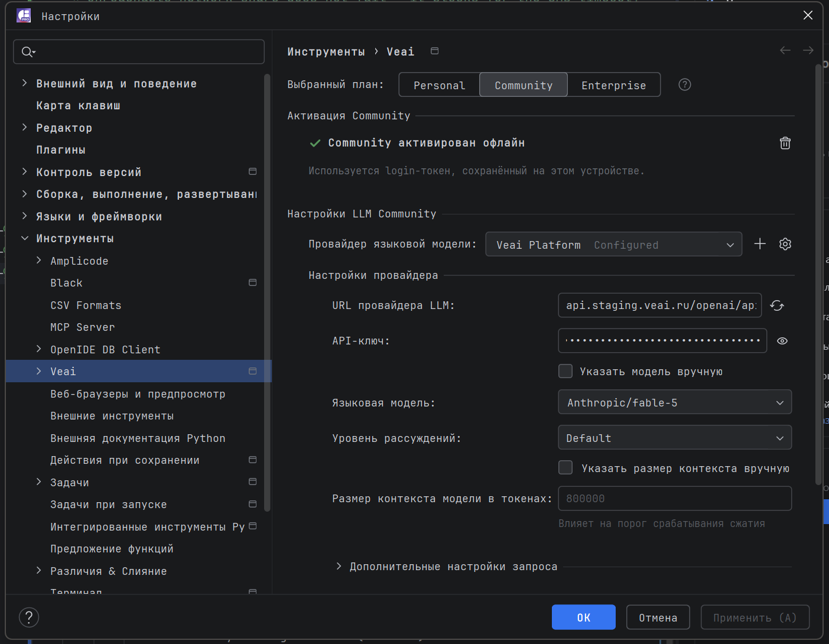The width and height of the screenshot is (829, 644).
Task: Enable Указать модель вручную checkbox
Action: [565, 371]
